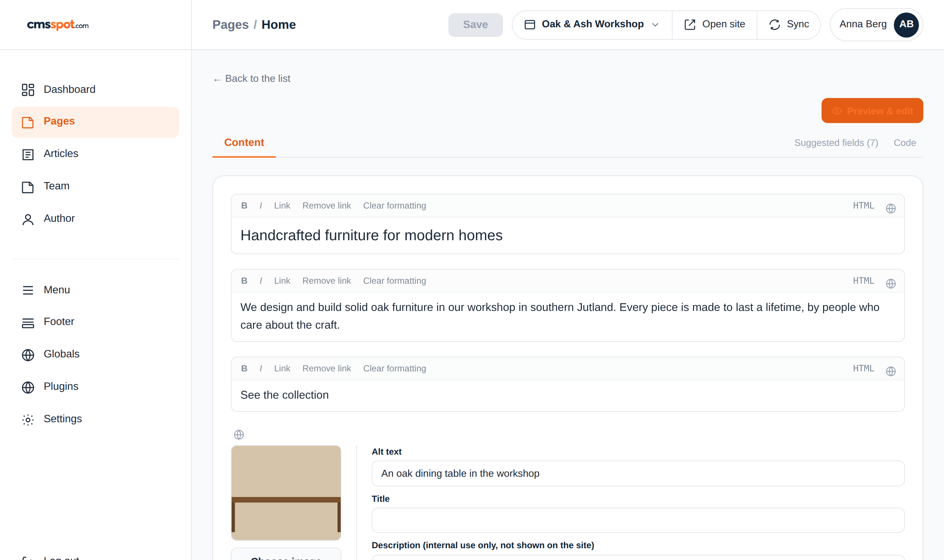Viewport: 944px width, 560px height.
Task: Open the Suggested fields (7) tab
Action: [x=836, y=143]
